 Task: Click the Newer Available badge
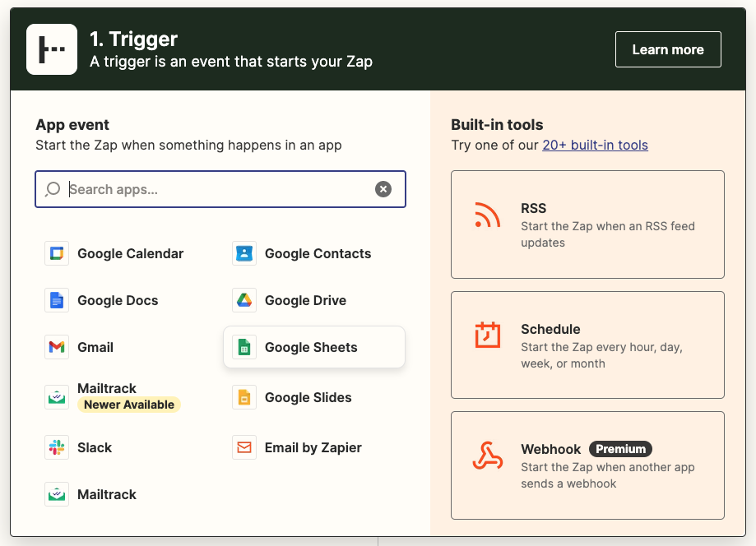tap(128, 405)
